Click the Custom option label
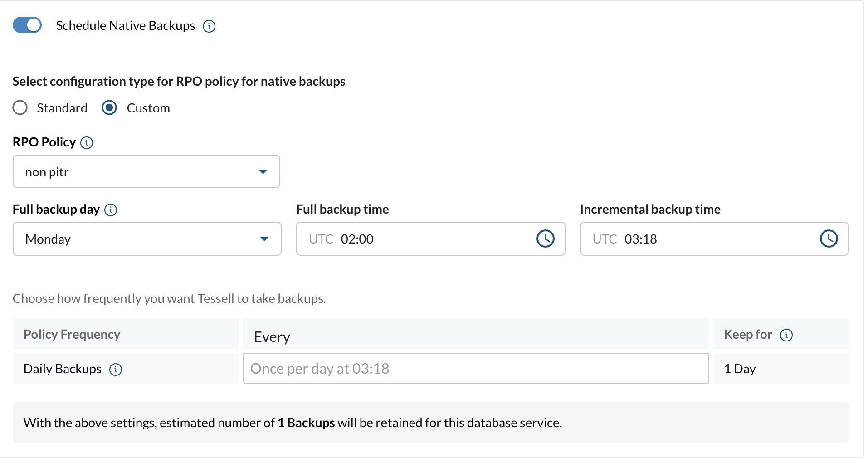The width and height of the screenshot is (868, 458). pyautogui.click(x=148, y=108)
